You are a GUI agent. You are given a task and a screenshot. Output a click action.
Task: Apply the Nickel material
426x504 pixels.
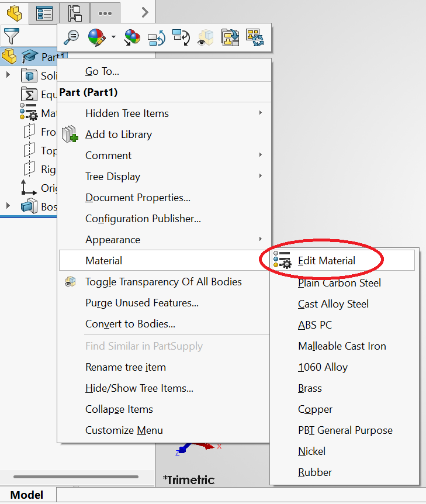pos(344,451)
